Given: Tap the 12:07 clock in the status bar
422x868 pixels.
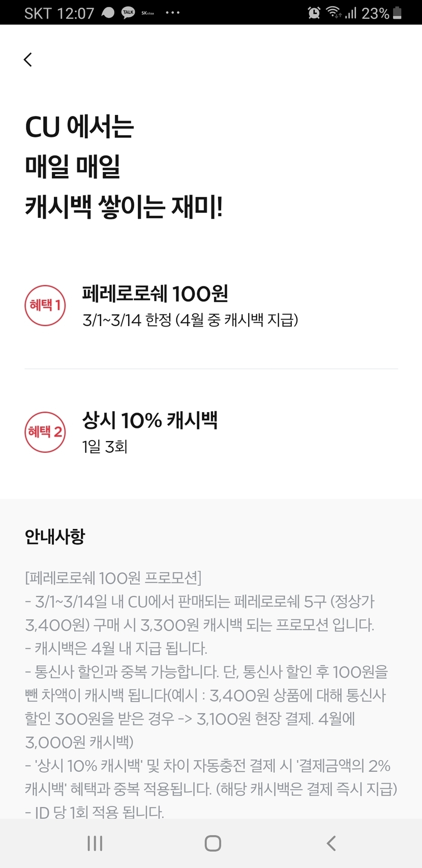Looking at the screenshot, I should (x=74, y=13).
